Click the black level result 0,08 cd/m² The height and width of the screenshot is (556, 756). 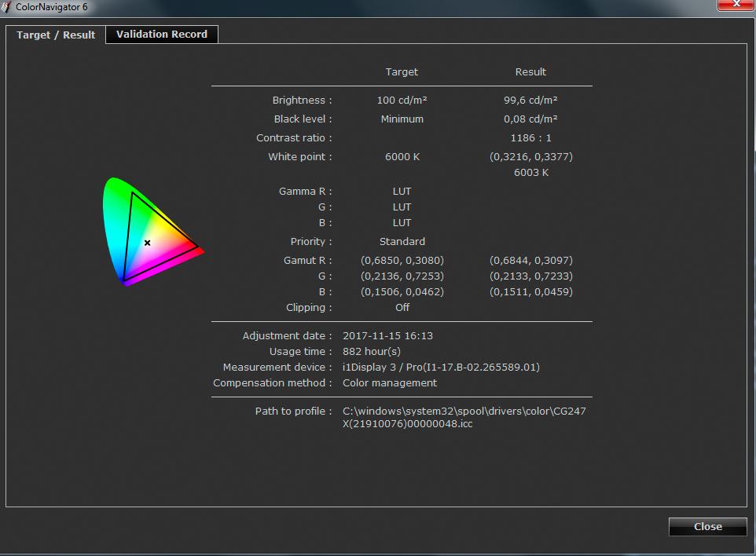pyautogui.click(x=530, y=119)
